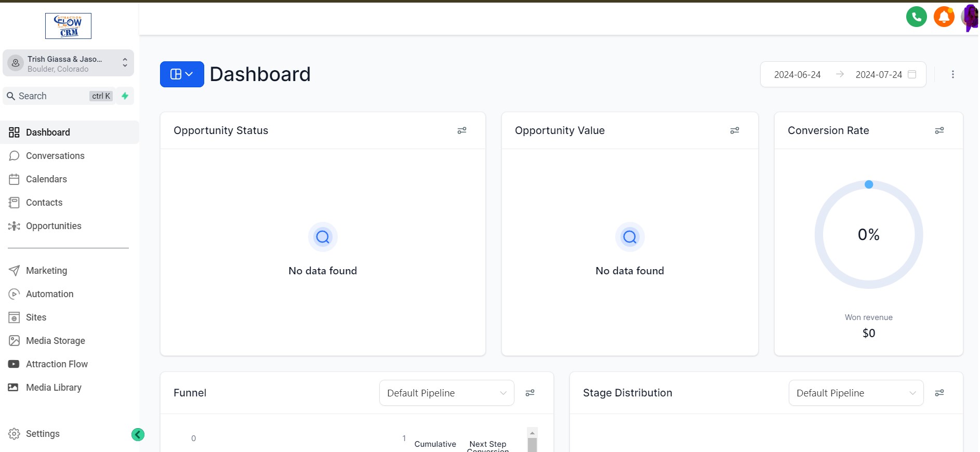Open Conversion Rate widget filter settings
980x452 pixels.
(x=939, y=130)
